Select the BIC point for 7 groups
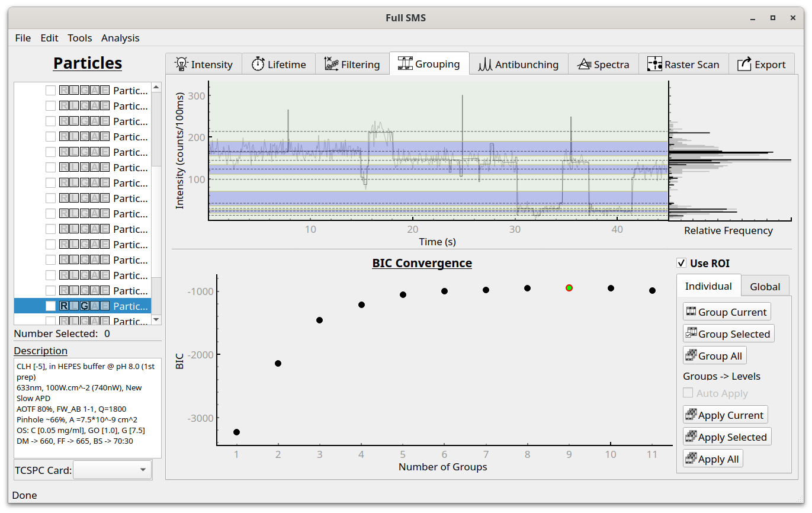Image resolution: width=812 pixels, height=513 pixels. [486, 290]
